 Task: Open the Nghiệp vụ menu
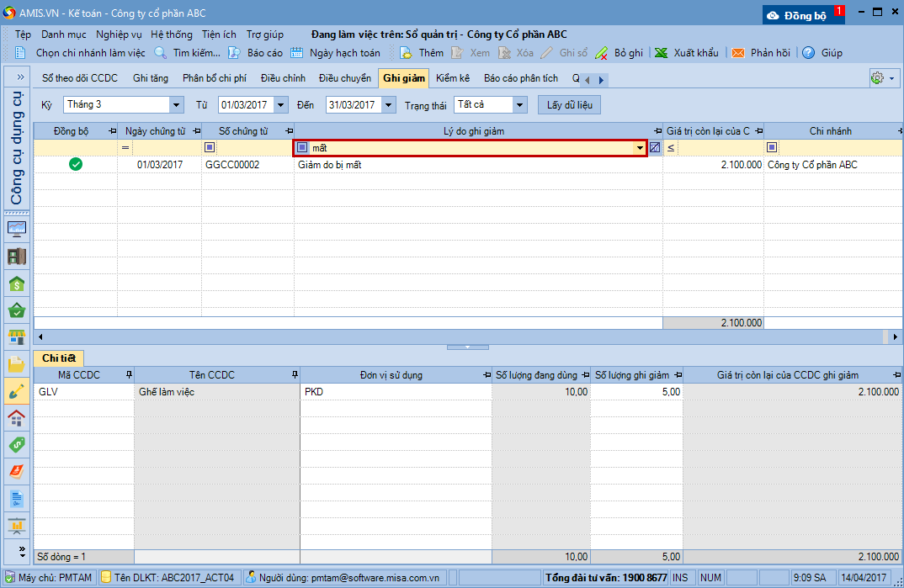click(119, 34)
